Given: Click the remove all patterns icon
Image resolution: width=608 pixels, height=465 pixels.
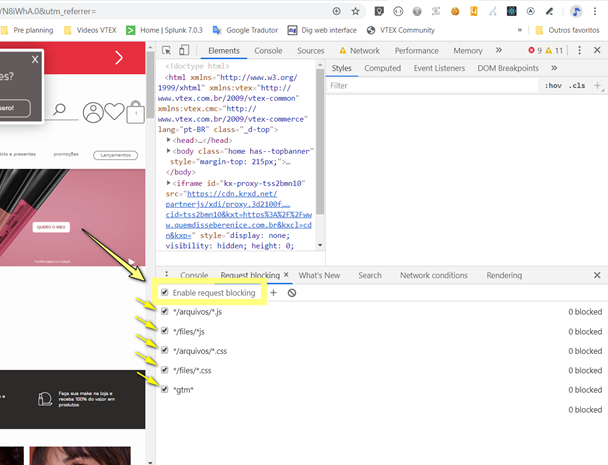Looking at the screenshot, I should (x=292, y=293).
